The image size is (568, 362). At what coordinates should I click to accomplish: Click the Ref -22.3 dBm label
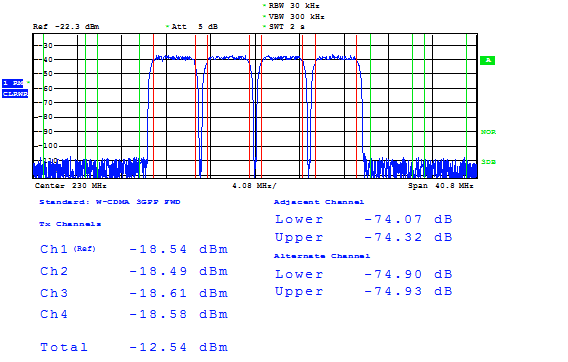pyautogui.click(x=66, y=27)
